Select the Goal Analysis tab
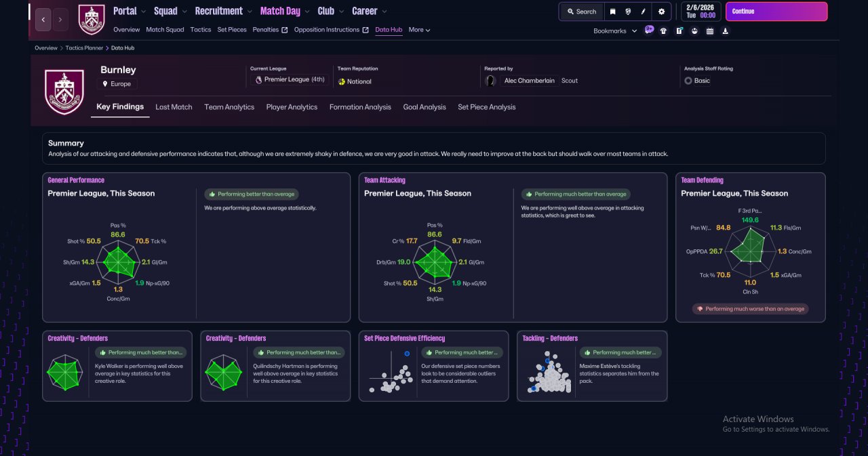 425,107
